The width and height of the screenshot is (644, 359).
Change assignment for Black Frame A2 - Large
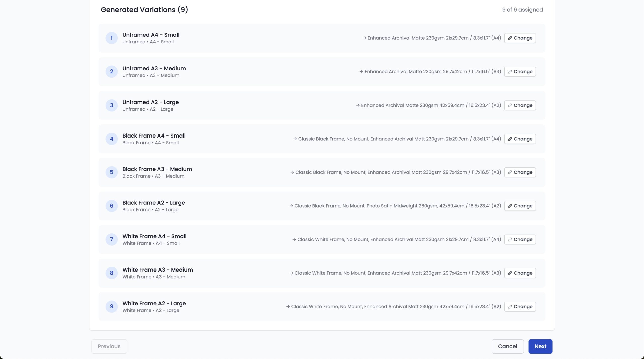[x=520, y=206]
